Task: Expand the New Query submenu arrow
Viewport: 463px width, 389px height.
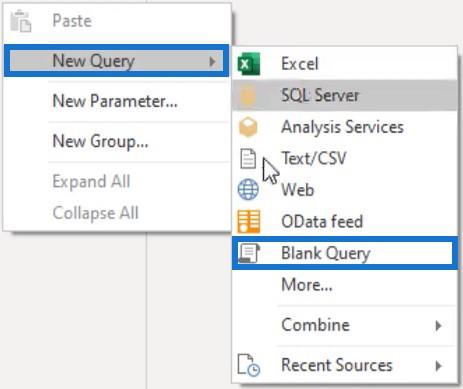Action: [x=212, y=61]
